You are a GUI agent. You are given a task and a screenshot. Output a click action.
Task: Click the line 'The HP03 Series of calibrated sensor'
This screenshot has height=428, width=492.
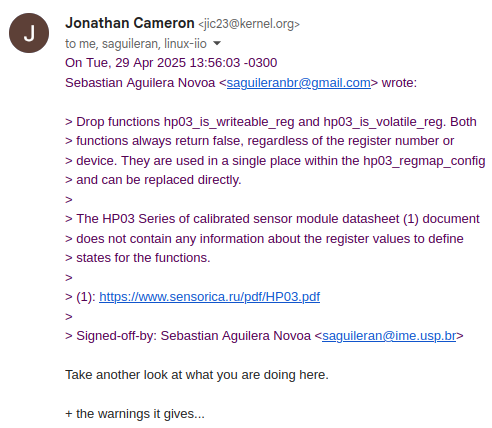coord(272,219)
